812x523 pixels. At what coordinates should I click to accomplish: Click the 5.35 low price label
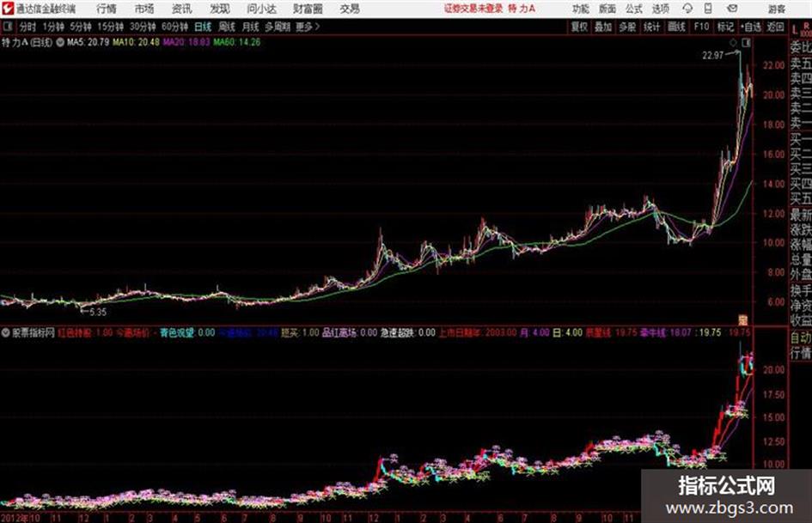pyautogui.click(x=98, y=313)
